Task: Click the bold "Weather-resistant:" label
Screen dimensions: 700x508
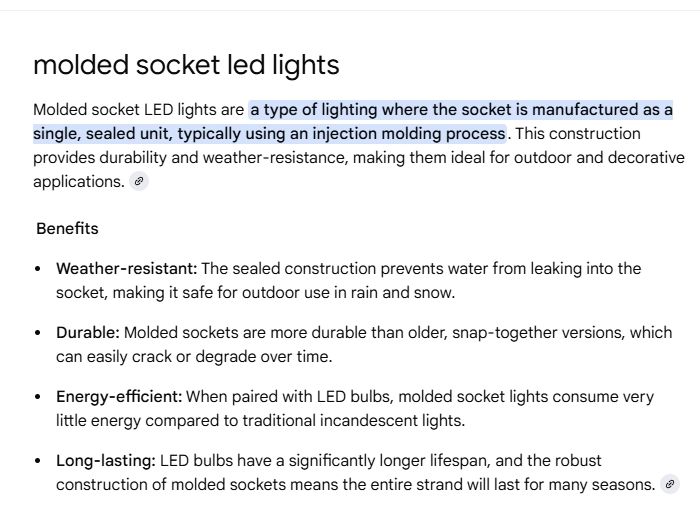Action: point(126,269)
